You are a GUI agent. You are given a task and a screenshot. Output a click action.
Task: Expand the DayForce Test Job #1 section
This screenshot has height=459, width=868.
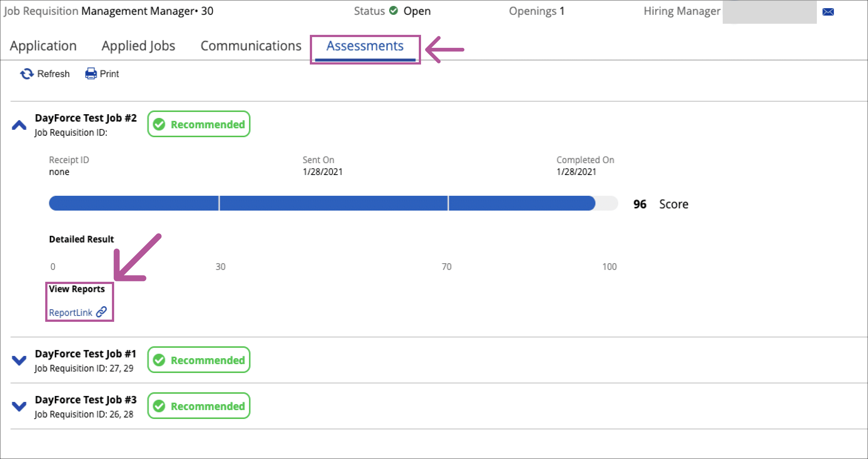click(x=19, y=360)
